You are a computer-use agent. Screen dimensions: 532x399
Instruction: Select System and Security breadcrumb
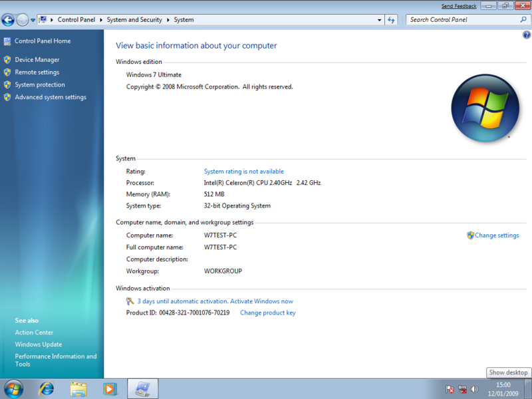tap(134, 20)
